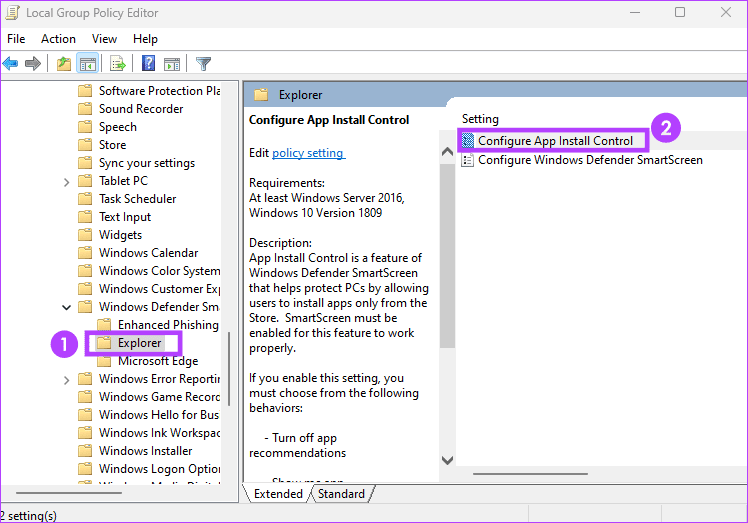
Task: Toggle Show/Hide Action Pane icon
Action: tap(171, 64)
